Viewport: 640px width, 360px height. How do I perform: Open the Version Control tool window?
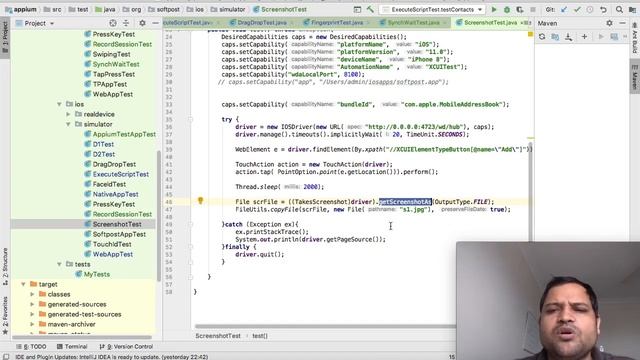click(x=127, y=347)
